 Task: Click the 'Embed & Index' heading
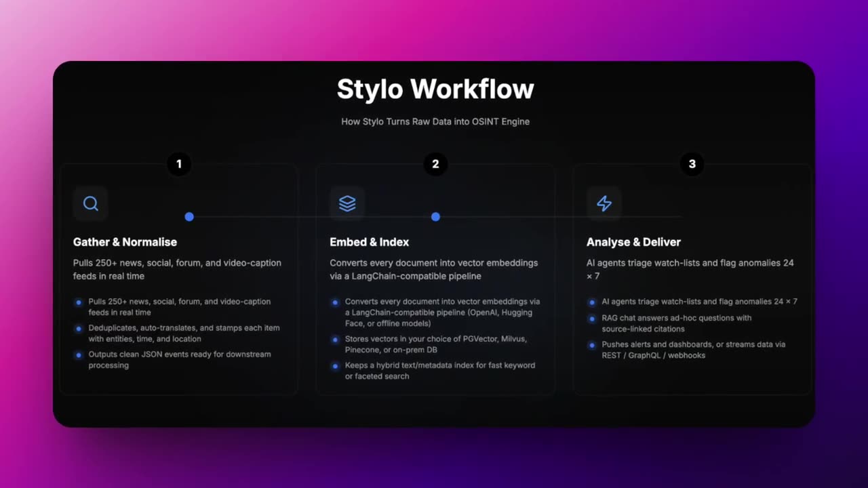370,242
